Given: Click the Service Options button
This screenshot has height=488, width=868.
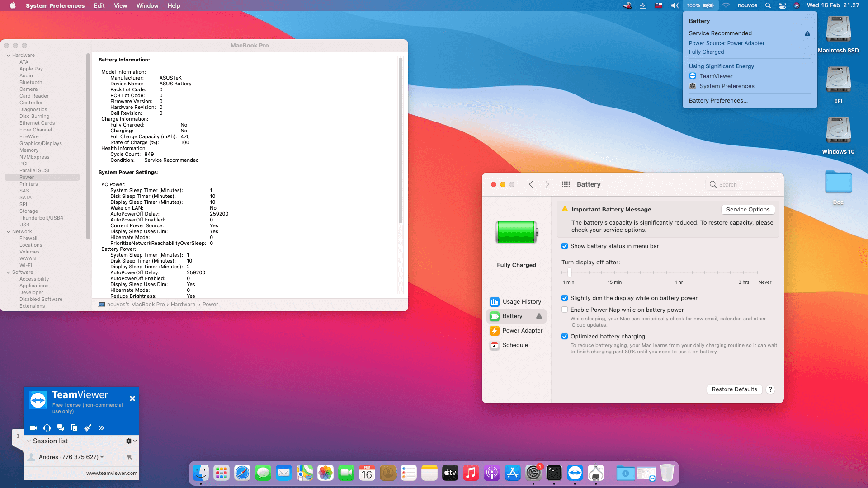Looking at the screenshot, I should (748, 209).
